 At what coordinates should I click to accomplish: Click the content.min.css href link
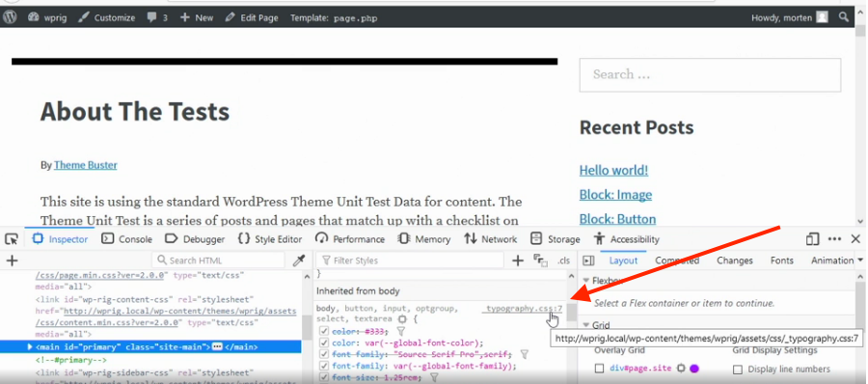point(166,316)
